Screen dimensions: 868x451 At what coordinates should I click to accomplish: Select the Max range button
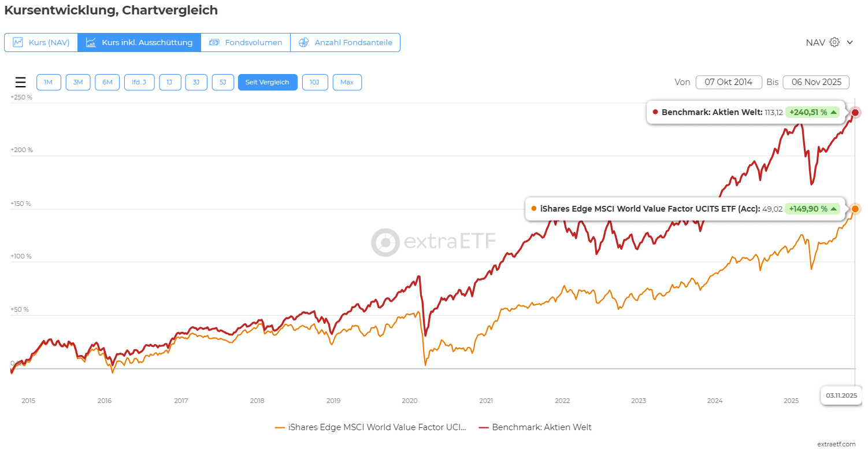tap(347, 82)
